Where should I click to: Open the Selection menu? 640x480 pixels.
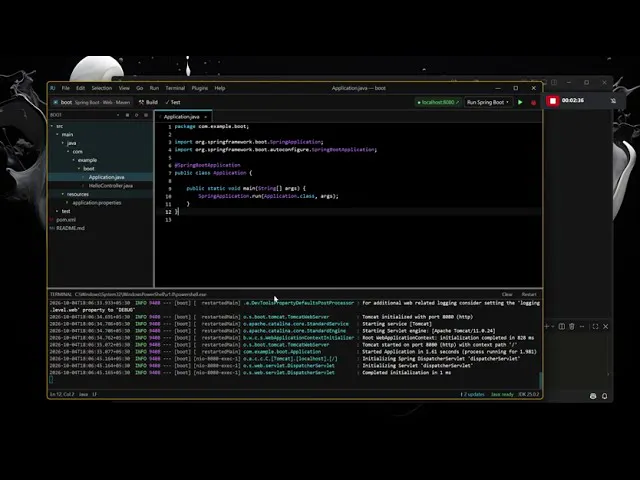click(x=102, y=88)
